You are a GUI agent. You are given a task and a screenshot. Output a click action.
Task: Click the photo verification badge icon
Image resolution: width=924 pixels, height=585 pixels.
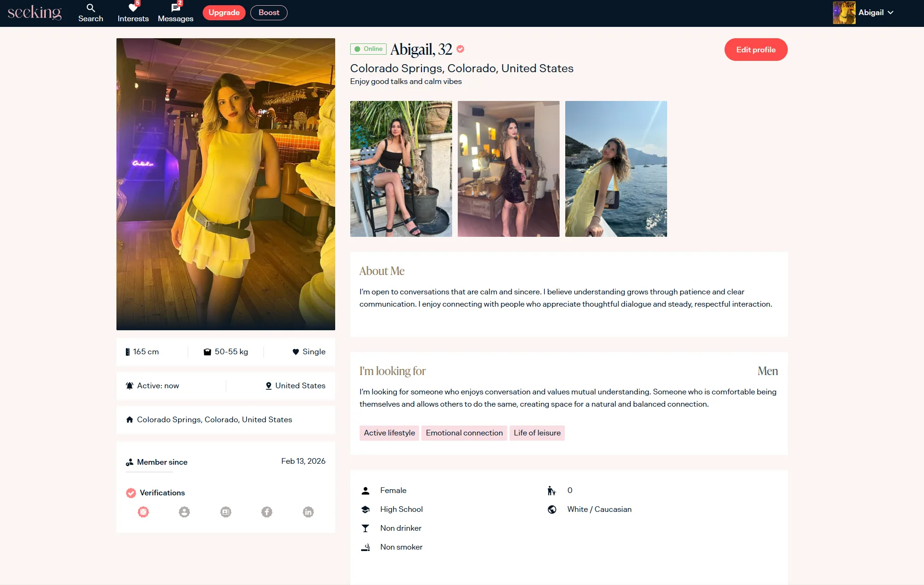143,512
